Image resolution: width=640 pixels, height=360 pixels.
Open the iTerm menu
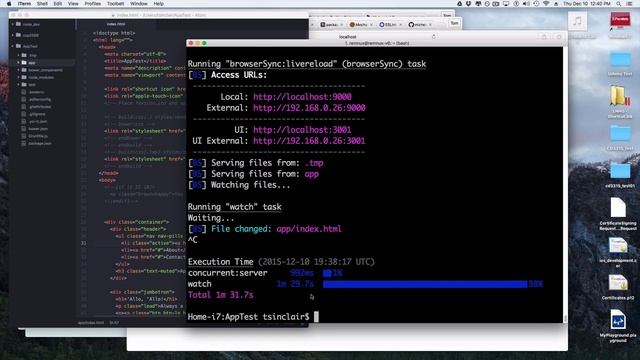24,4
